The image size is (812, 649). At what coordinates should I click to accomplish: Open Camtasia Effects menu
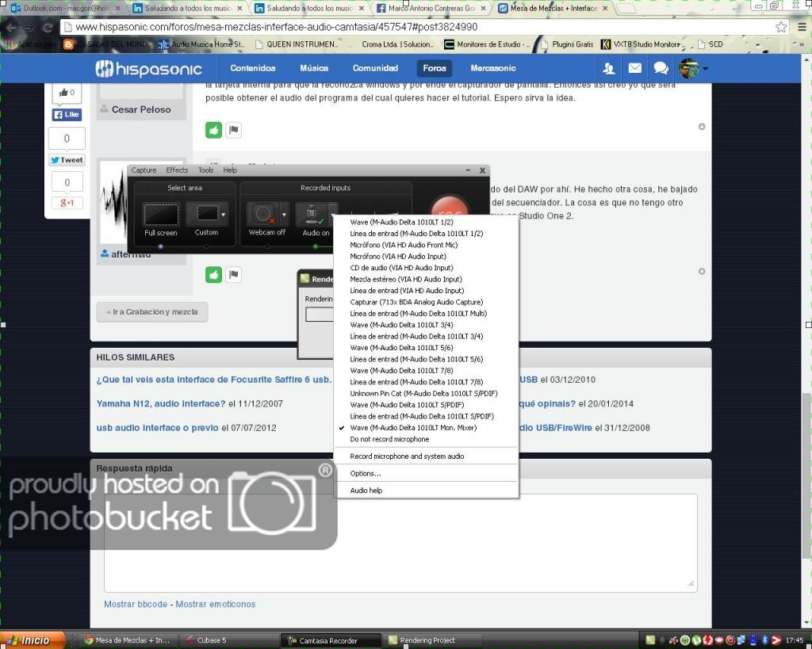[x=177, y=170]
